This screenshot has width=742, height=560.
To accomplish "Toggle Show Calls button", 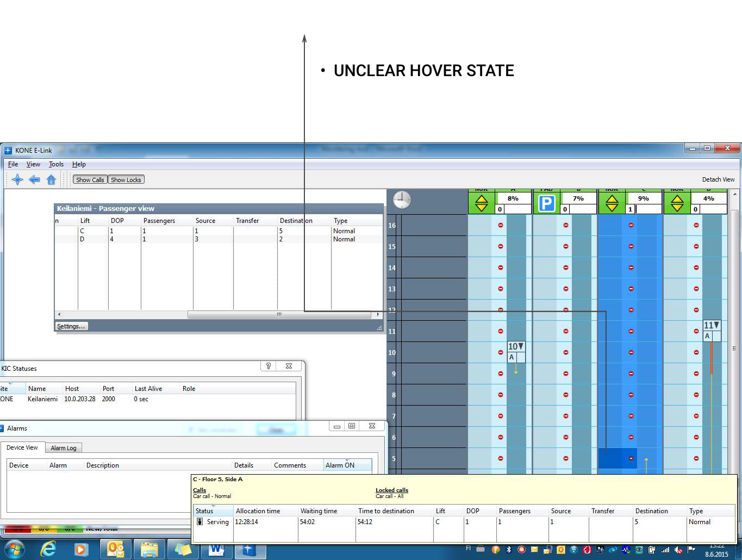I will [90, 180].
